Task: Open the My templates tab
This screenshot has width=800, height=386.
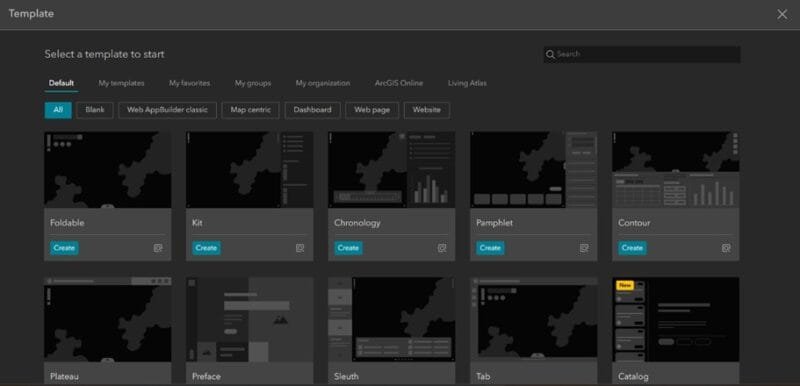Action: pos(121,83)
